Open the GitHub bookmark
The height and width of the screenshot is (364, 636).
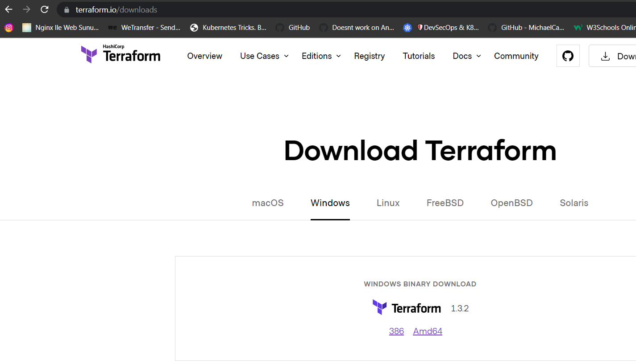tap(293, 28)
